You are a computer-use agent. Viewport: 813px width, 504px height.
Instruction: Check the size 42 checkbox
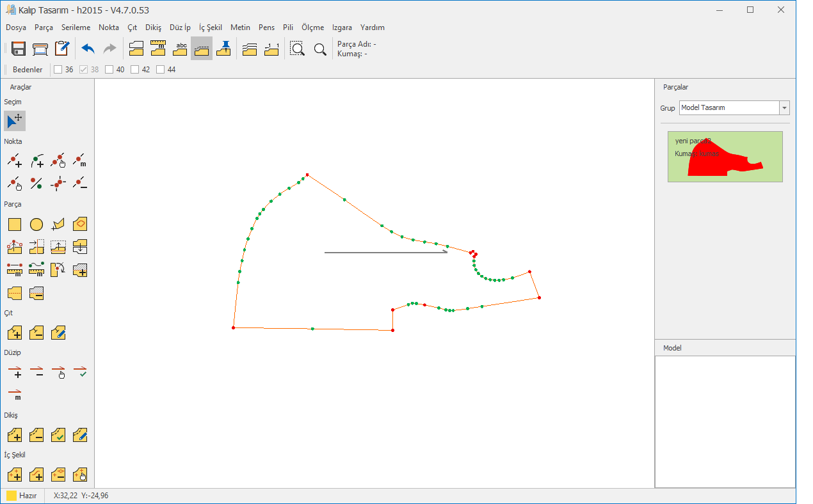[x=135, y=70]
